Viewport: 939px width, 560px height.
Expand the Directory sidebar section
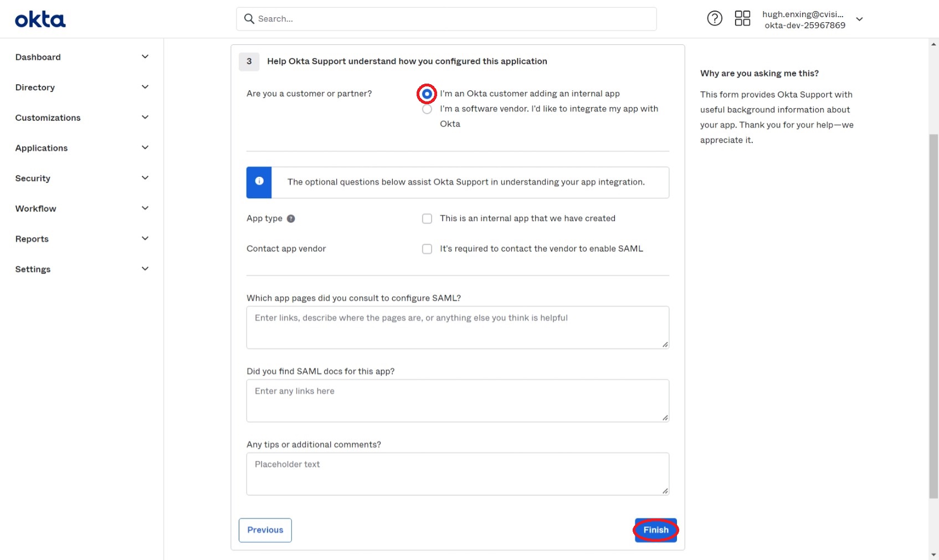point(82,88)
